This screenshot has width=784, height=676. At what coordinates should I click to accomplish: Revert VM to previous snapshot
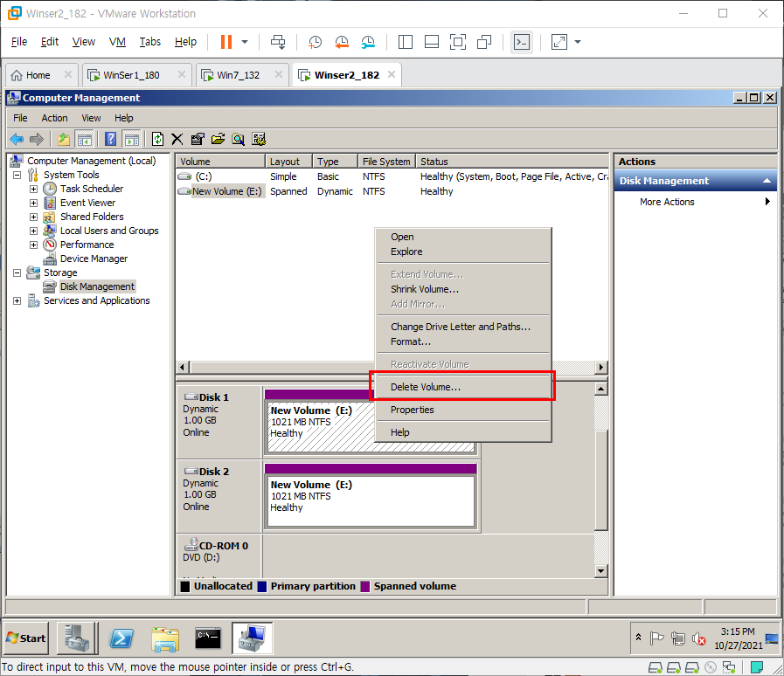342,42
